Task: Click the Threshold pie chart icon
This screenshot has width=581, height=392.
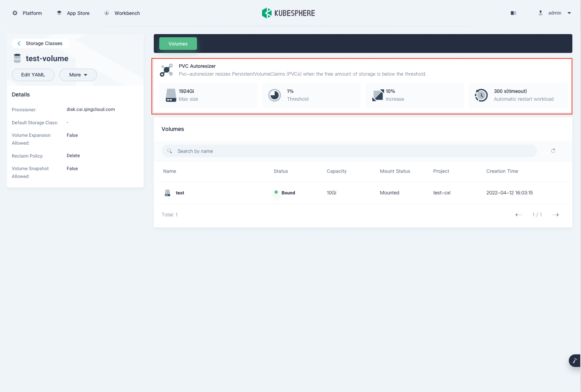Action: [x=275, y=95]
